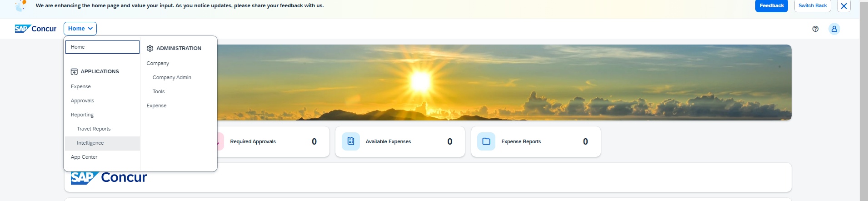Select Tools under Company

[x=159, y=91]
